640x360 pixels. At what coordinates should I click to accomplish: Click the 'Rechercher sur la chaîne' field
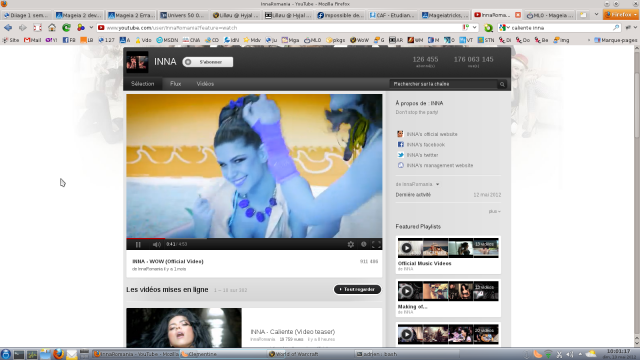click(x=443, y=84)
